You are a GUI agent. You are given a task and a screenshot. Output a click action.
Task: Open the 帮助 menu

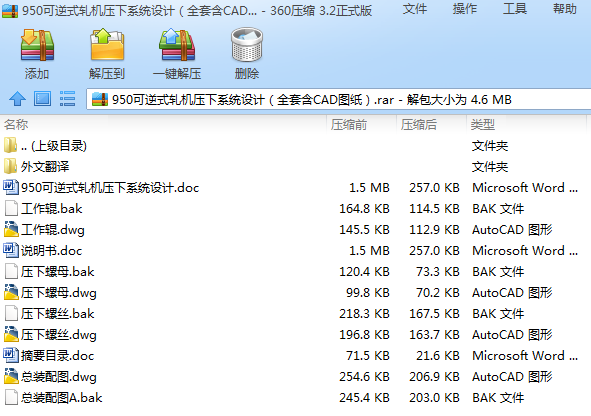(565, 9)
